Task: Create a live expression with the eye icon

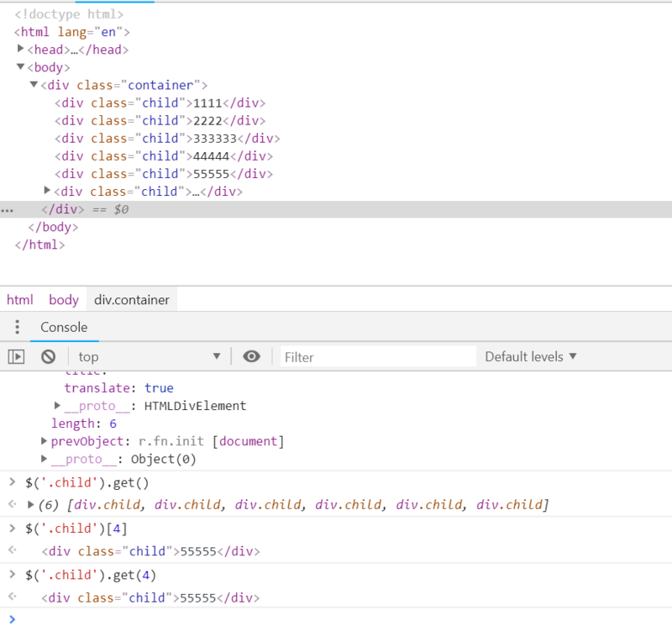Action: pos(251,356)
